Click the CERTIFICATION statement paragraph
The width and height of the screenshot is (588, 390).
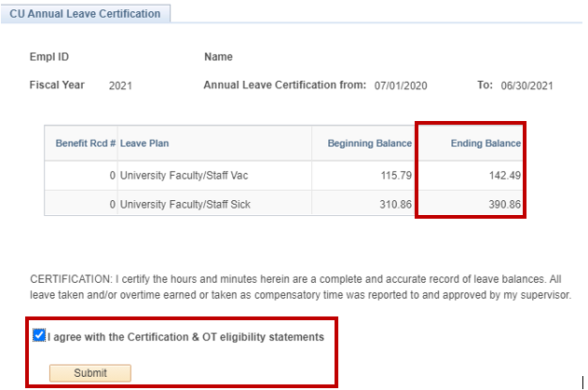[x=300, y=287]
